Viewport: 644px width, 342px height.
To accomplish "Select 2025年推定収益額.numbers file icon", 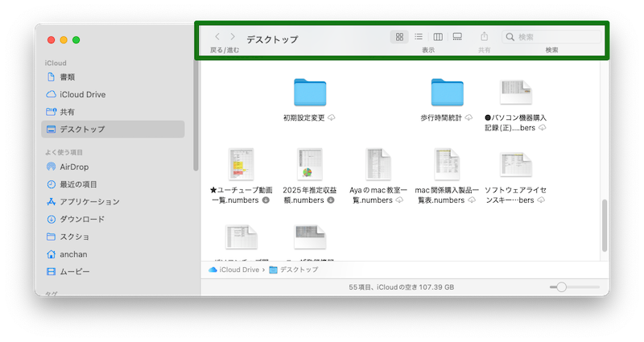I will coord(310,164).
